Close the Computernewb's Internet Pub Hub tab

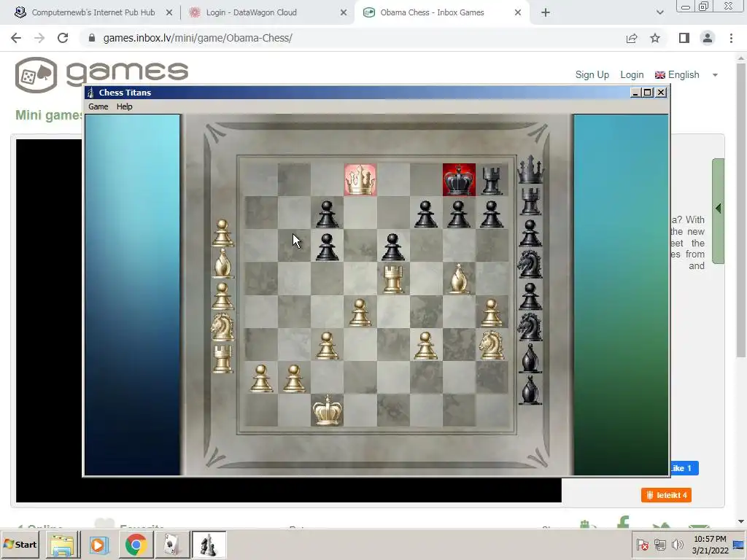[169, 13]
